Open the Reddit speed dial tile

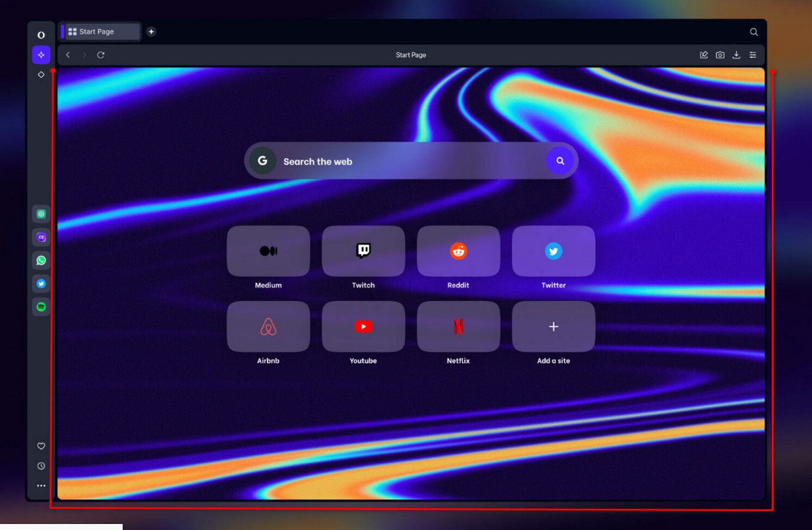tap(458, 251)
